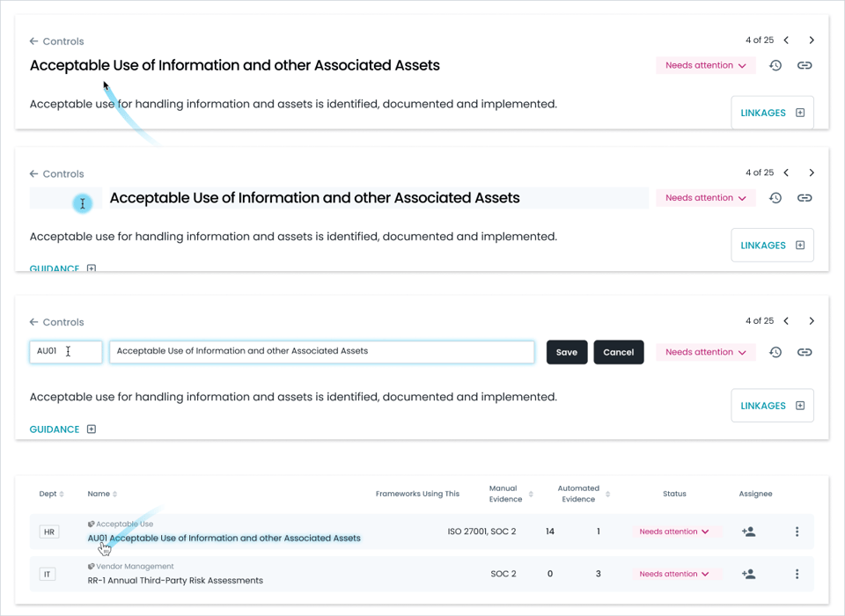Click the AU01 control ID input field
The width and height of the screenshot is (845, 616).
65,351
